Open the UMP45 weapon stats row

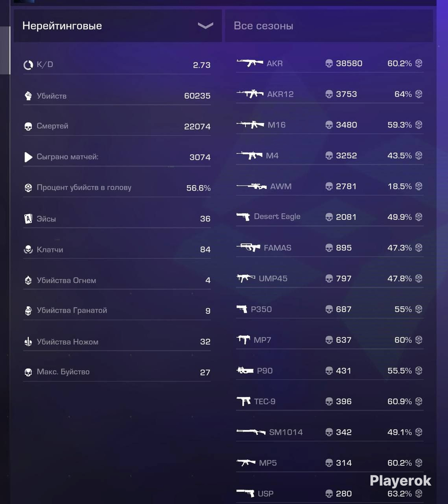coord(329,278)
